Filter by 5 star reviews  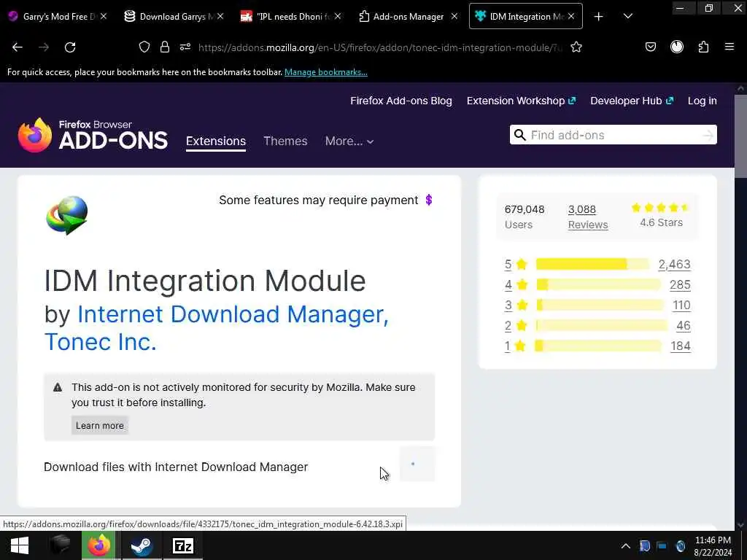(x=516, y=264)
